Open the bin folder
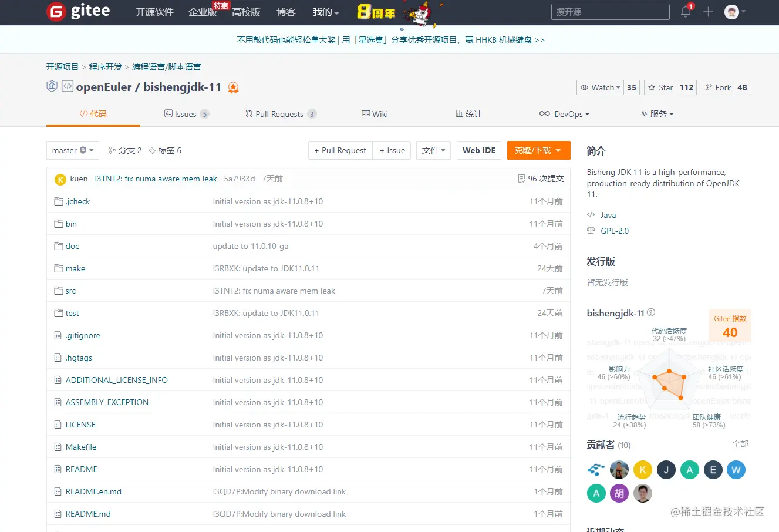 (71, 224)
